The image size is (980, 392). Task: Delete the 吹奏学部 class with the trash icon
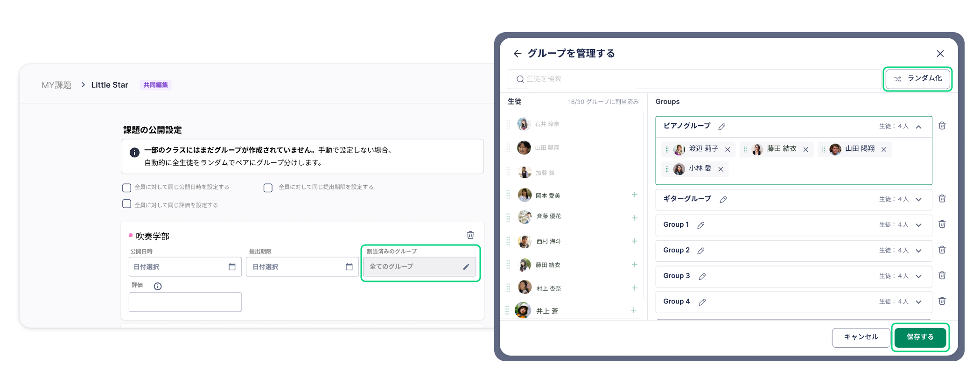pyautogui.click(x=470, y=235)
